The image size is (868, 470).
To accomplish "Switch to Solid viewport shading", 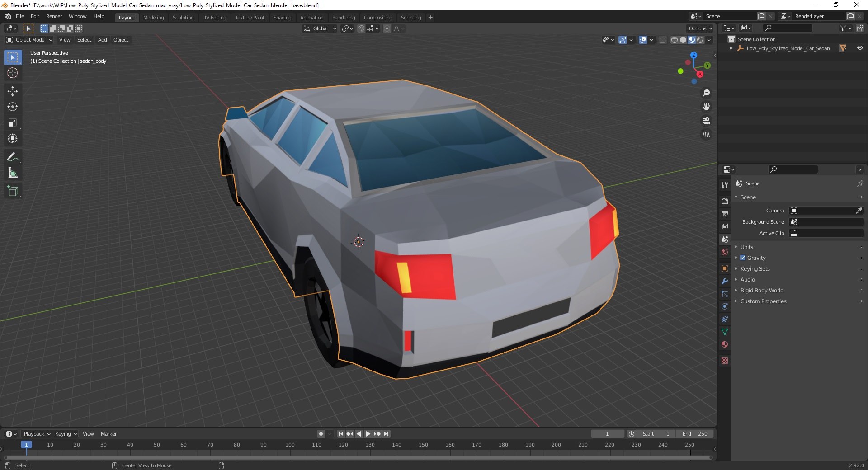I will 683,40.
